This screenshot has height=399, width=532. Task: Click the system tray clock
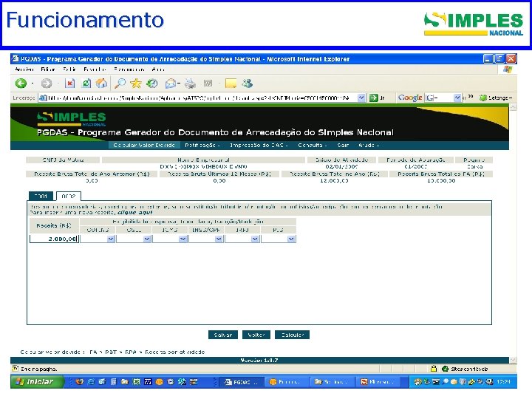pos(503,382)
